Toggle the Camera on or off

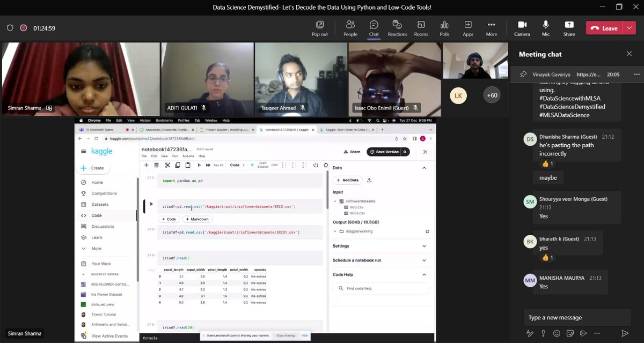pos(522,28)
